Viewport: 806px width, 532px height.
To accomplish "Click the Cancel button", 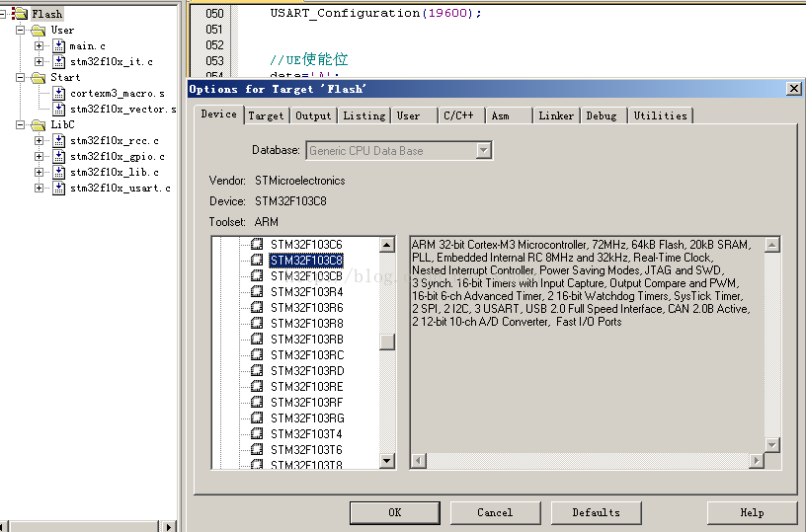I will coord(495,512).
